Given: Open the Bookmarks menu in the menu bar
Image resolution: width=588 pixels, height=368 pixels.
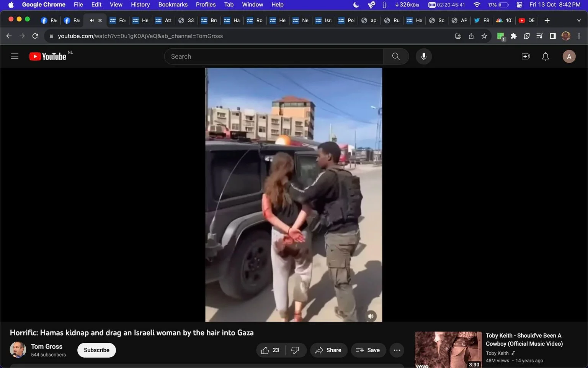Looking at the screenshot, I should pyautogui.click(x=173, y=5).
